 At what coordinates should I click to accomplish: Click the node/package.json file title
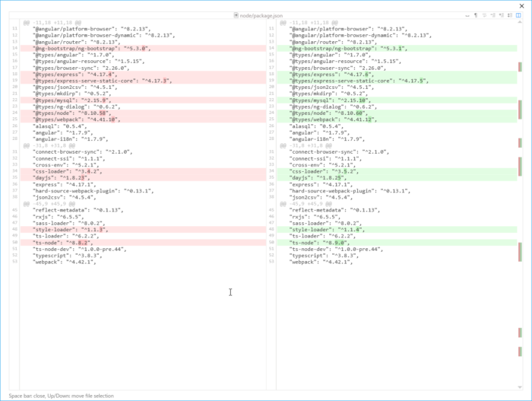tap(261, 16)
